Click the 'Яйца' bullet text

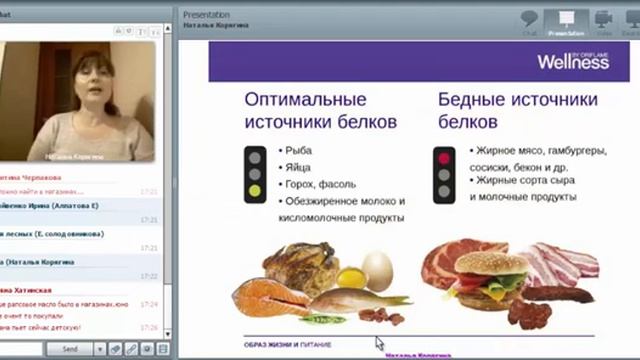click(x=298, y=167)
